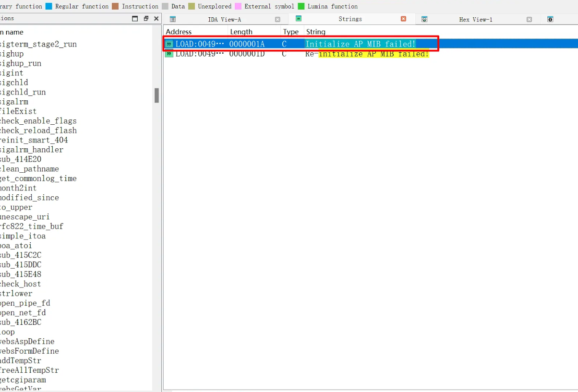578x392 pixels.
Task: Select the getcgiparam function
Action: click(23, 380)
